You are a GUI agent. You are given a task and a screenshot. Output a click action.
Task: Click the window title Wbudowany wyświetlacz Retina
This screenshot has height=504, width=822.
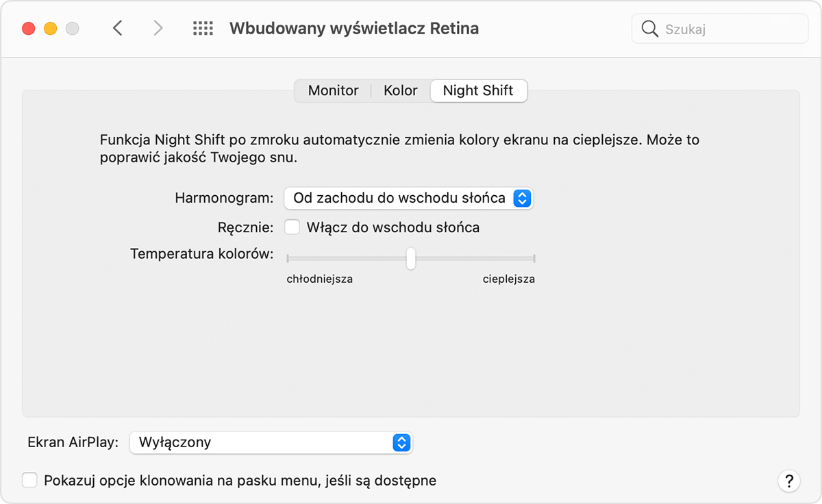(354, 28)
